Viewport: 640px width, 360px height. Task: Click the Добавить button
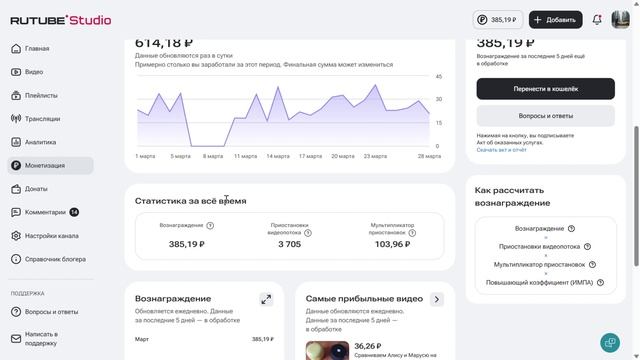pyautogui.click(x=556, y=20)
